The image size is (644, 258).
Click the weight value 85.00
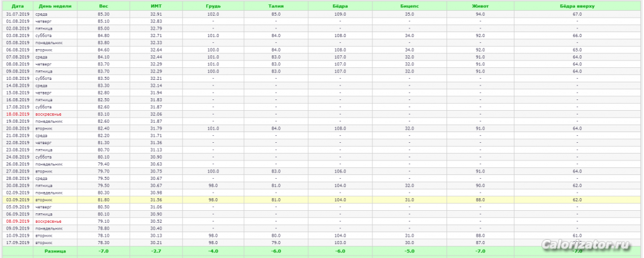(x=104, y=28)
